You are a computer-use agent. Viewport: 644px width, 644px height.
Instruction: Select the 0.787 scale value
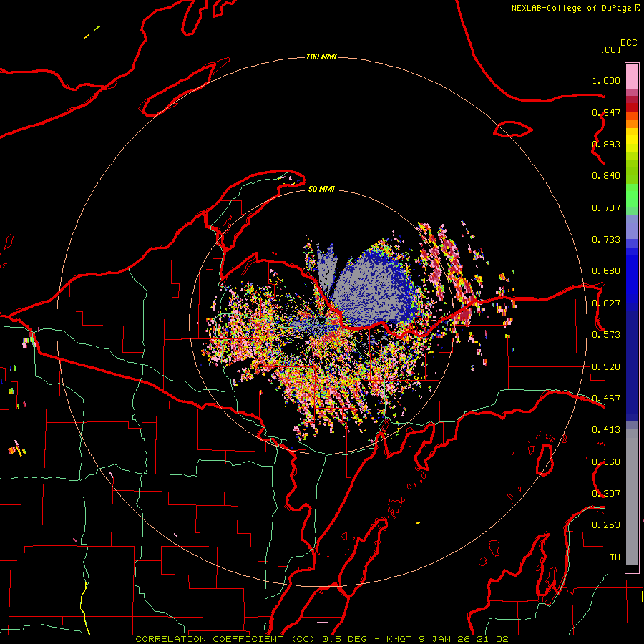tap(606, 208)
